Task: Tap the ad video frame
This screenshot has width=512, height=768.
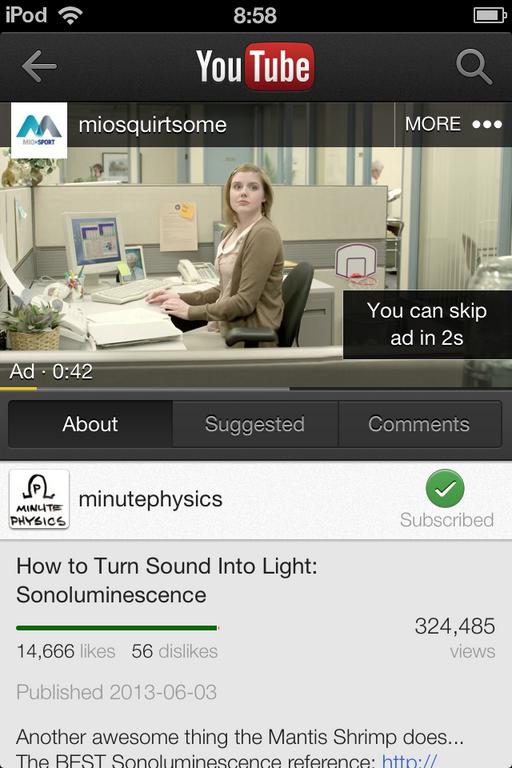Action: 256,245
